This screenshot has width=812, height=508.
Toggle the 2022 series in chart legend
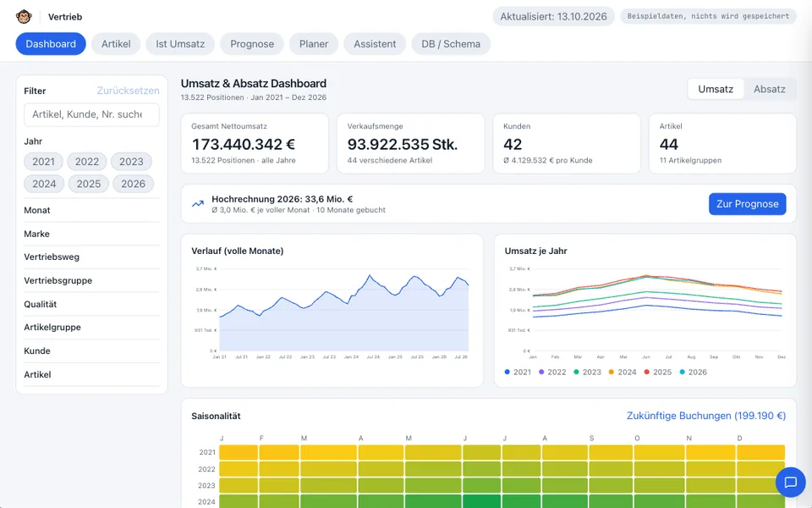tap(552, 373)
